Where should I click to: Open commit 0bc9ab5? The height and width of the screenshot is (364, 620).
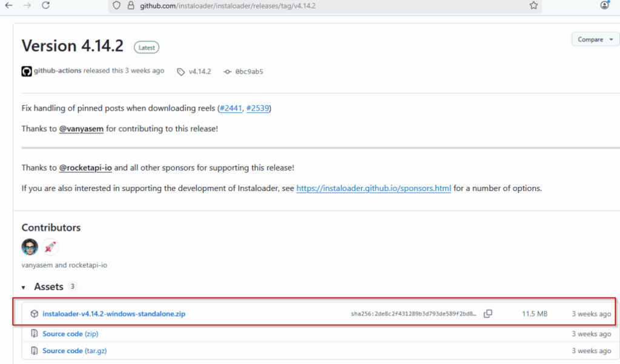(249, 71)
